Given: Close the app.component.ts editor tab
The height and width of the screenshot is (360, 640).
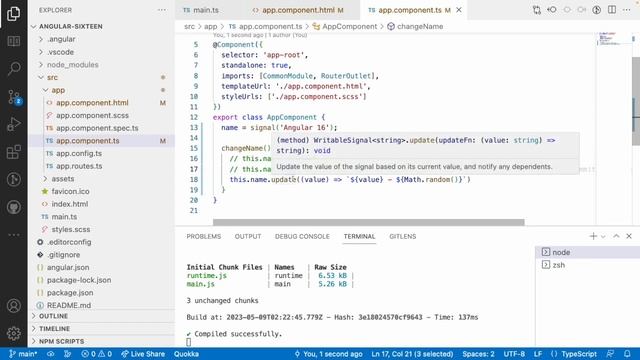Looking at the screenshot, I should click(x=459, y=10).
